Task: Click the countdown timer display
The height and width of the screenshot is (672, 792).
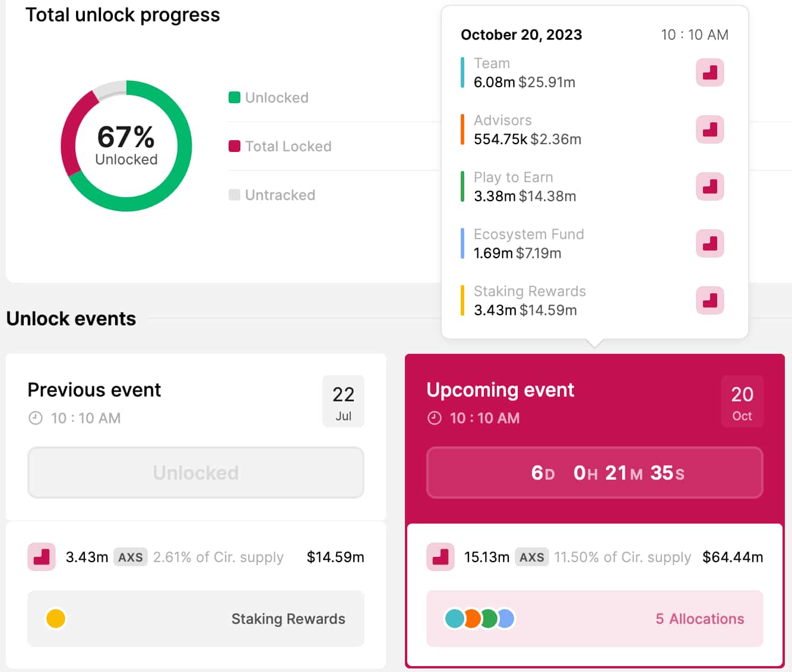Action: click(594, 473)
